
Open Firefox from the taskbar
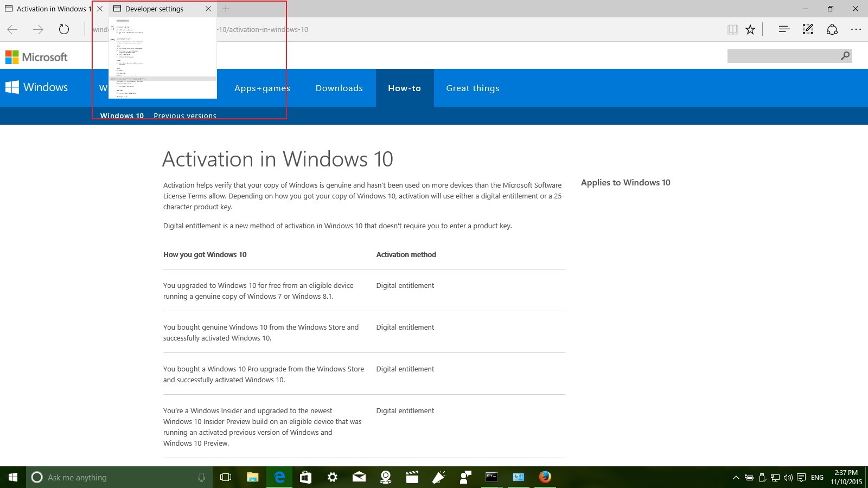pos(545,477)
